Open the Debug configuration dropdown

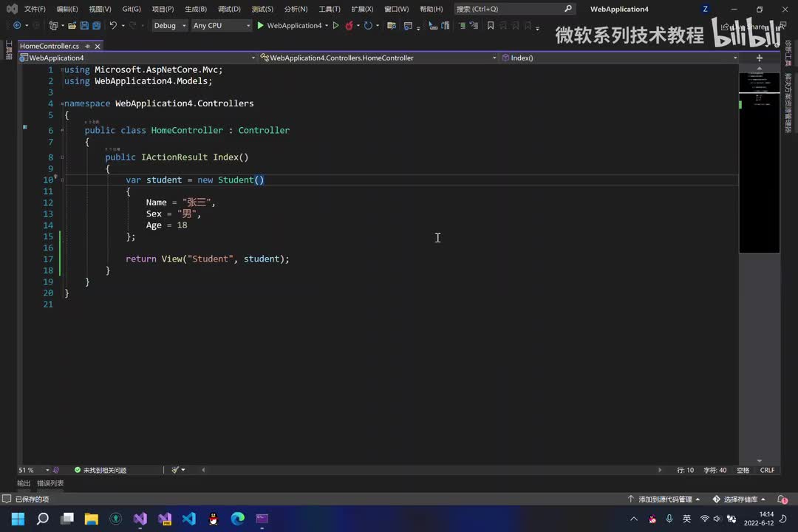(x=169, y=25)
